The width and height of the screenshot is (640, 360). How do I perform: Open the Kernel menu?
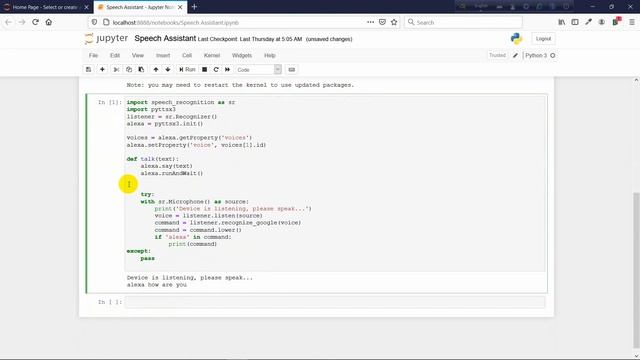(x=212, y=56)
